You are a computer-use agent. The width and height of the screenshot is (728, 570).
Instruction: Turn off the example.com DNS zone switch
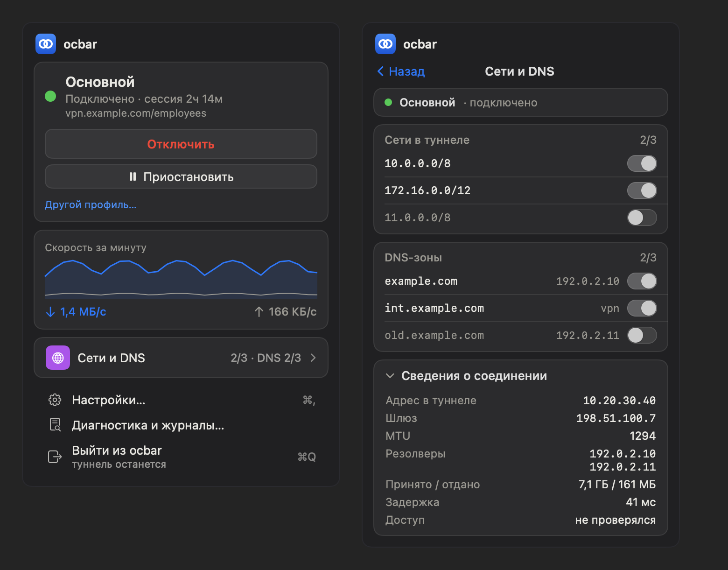click(642, 281)
